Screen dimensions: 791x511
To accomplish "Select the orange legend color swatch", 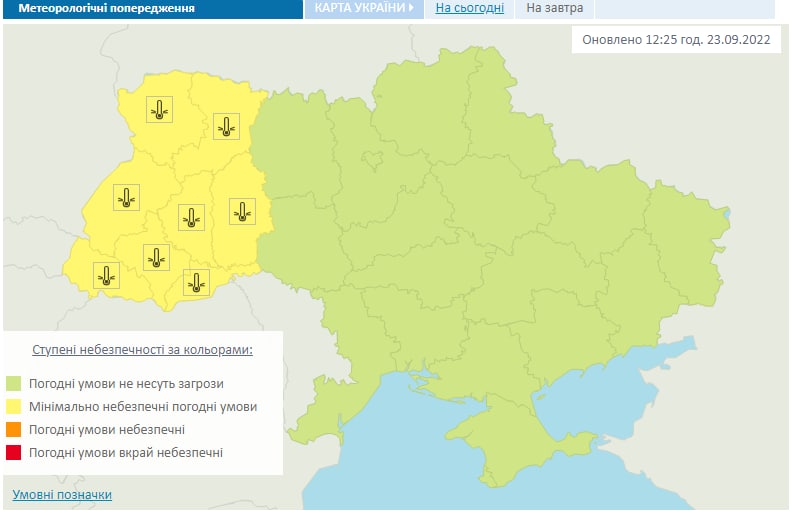I will point(14,430).
